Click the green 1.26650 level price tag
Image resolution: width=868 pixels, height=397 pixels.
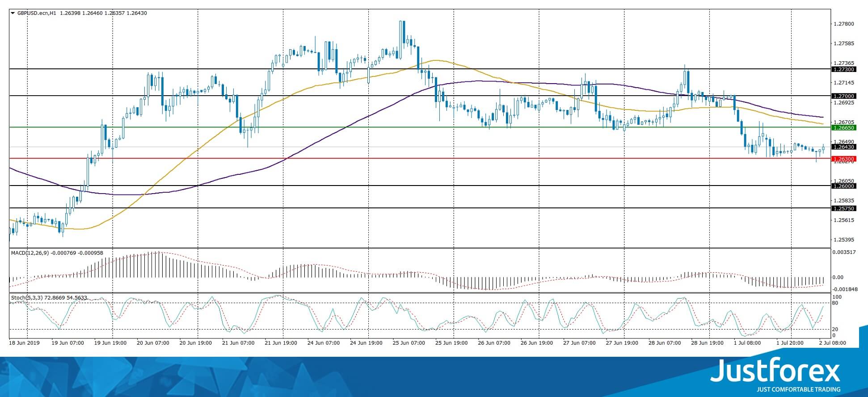tap(843, 127)
